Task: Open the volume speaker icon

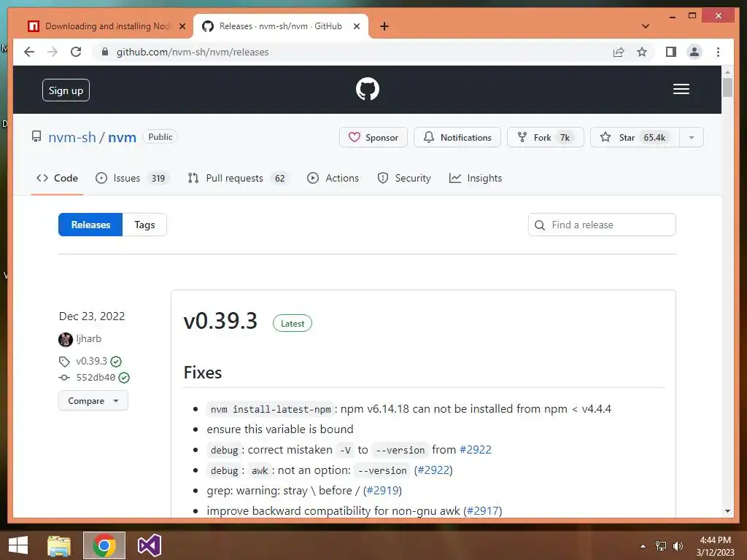Action: (x=678, y=546)
